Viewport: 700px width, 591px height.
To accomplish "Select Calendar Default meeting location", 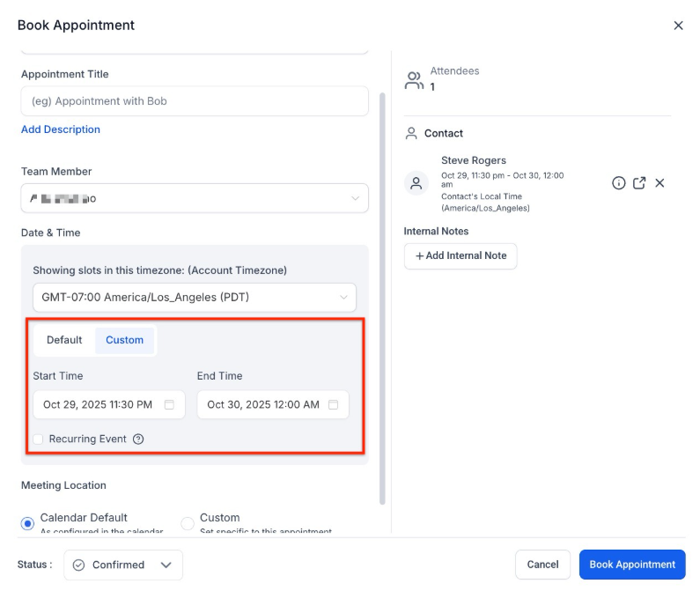I will point(27,523).
